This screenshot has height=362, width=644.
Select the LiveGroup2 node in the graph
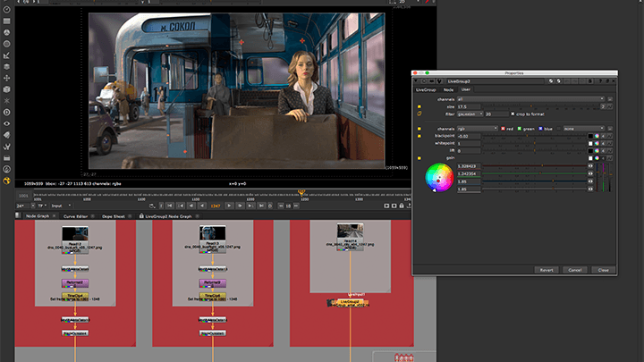pos(348,303)
